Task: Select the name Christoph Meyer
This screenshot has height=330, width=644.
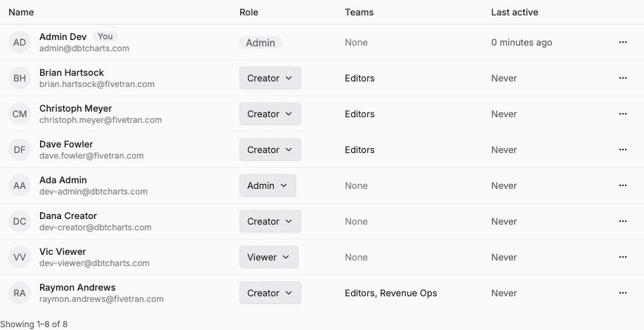Action: point(76,108)
